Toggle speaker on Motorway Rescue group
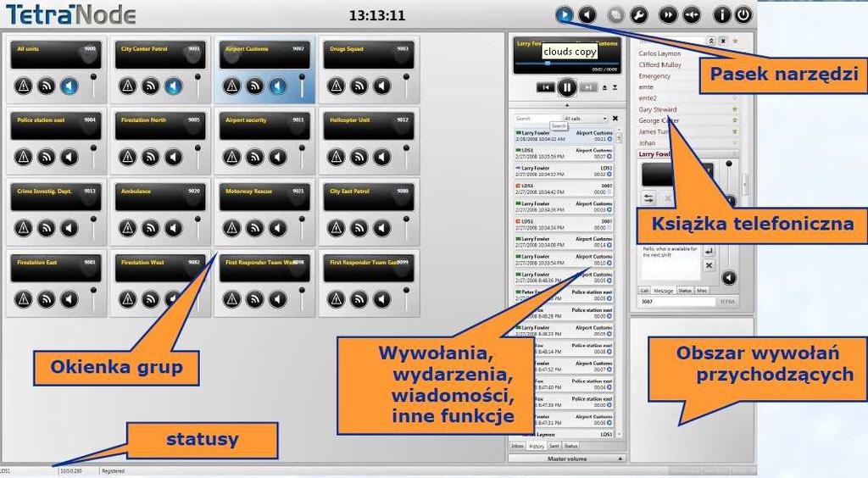This screenshot has width=868, height=478. point(278,228)
